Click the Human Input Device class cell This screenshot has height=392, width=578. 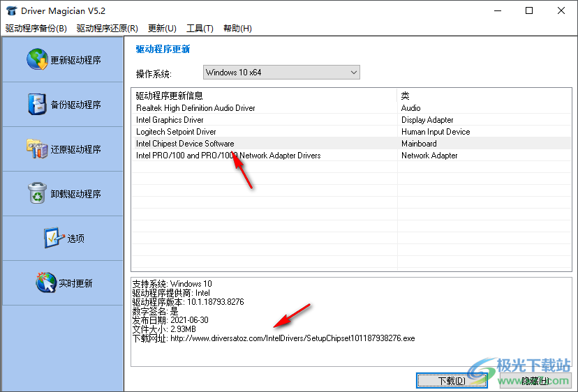[436, 132]
